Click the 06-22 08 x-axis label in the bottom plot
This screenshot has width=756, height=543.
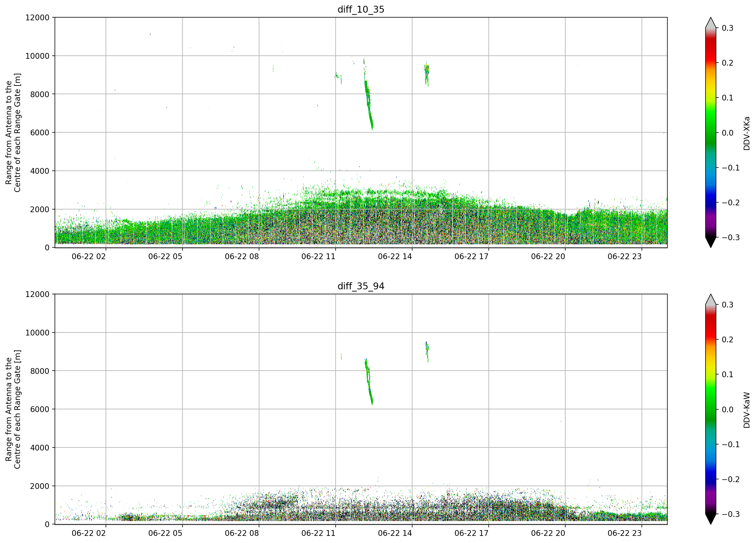(242, 533)
